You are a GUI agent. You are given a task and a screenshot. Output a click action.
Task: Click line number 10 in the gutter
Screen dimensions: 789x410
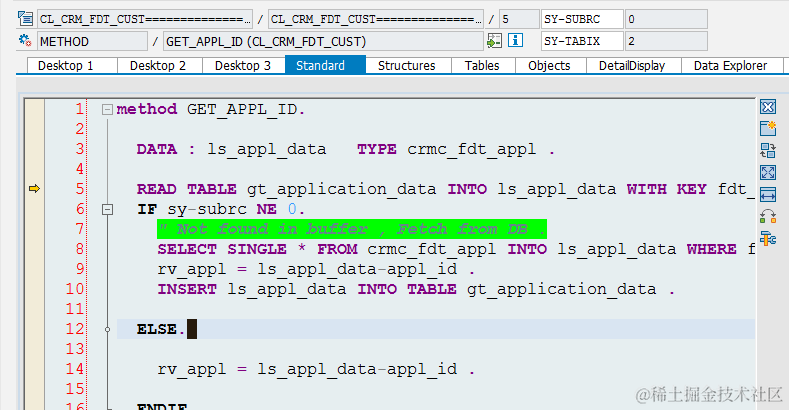point(75,289)
